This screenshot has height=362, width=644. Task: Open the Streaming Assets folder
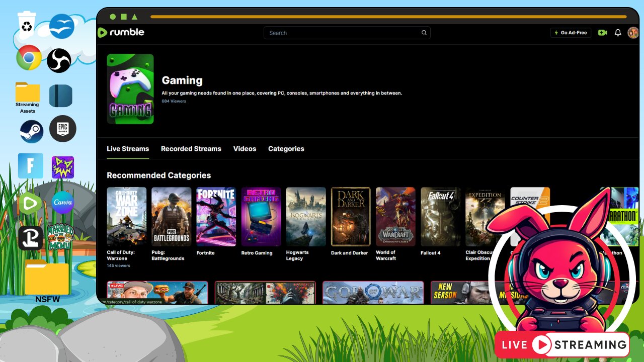[28, 98]
